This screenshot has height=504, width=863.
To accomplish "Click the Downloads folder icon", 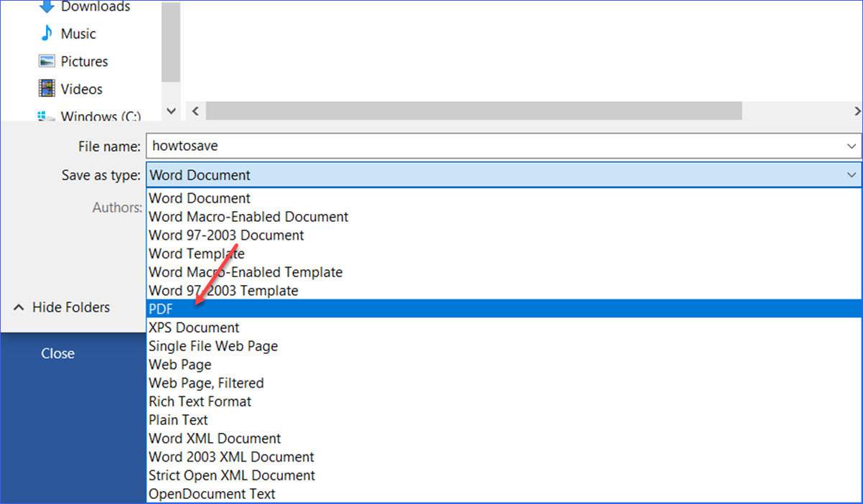I will pyautogui.click(x=46, y=7).
